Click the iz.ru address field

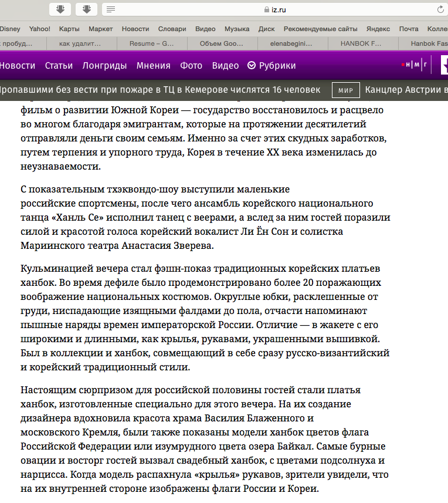tap(275, 9)
